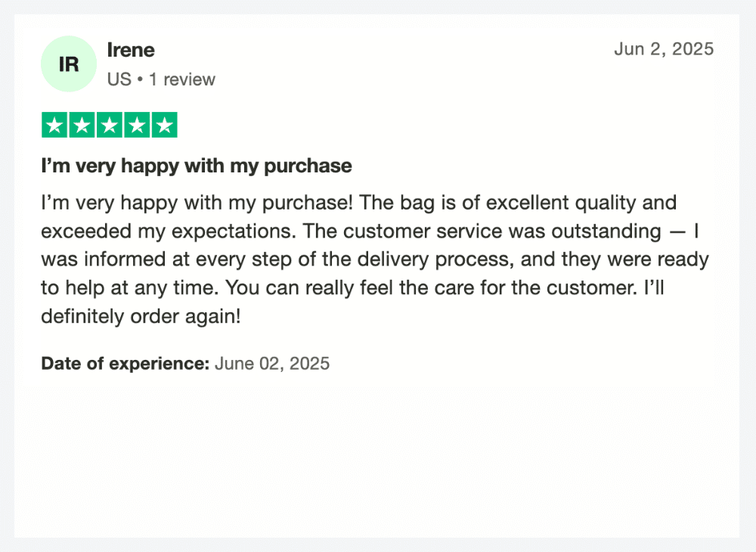The image size is (756, 552).
Task: Open the bold review title heading
Action: tap(197, 166)
